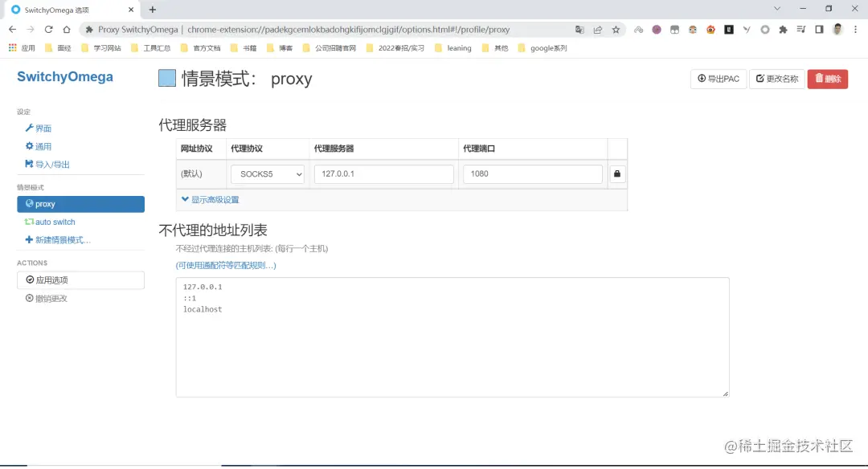
Task: Click the Tampermonkey extension icon
Action: point(675,30)
